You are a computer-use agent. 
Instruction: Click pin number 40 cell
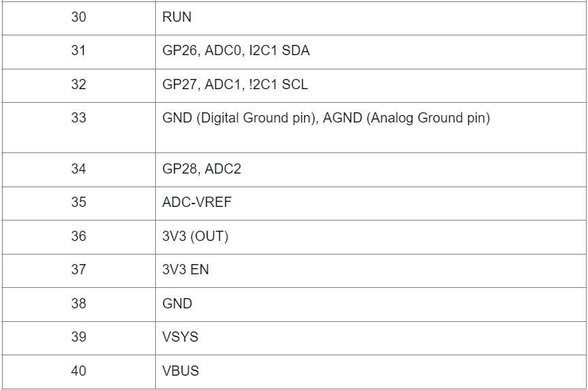point(79,371)
